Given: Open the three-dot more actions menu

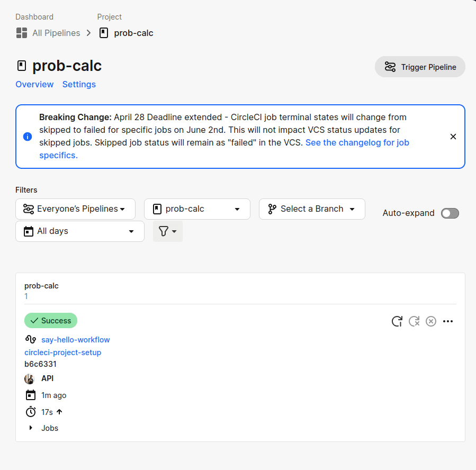Looking at the screenshot, I should pyautogui.click(x=448, y=321).
